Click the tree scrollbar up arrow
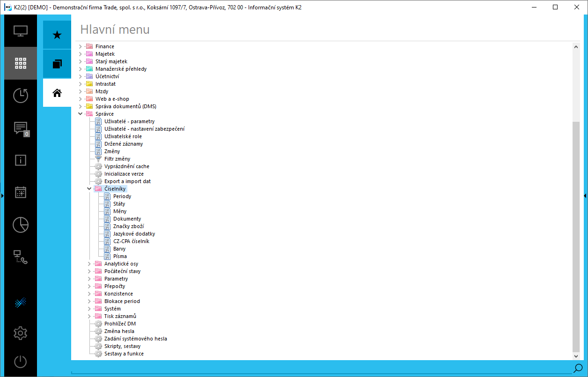The height and width of the screenshot is (377, 588). pyautogui.click(x=576, y=46)
